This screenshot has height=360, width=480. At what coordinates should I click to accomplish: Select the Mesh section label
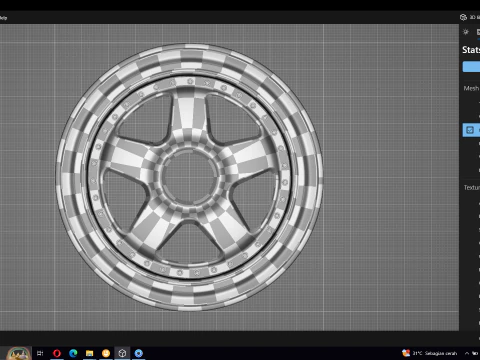(471, 88)
